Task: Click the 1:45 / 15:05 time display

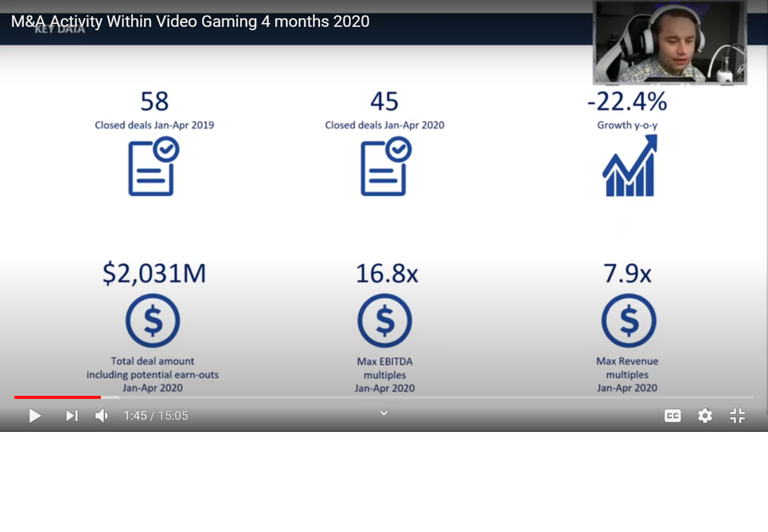Action: click(156, 415)
